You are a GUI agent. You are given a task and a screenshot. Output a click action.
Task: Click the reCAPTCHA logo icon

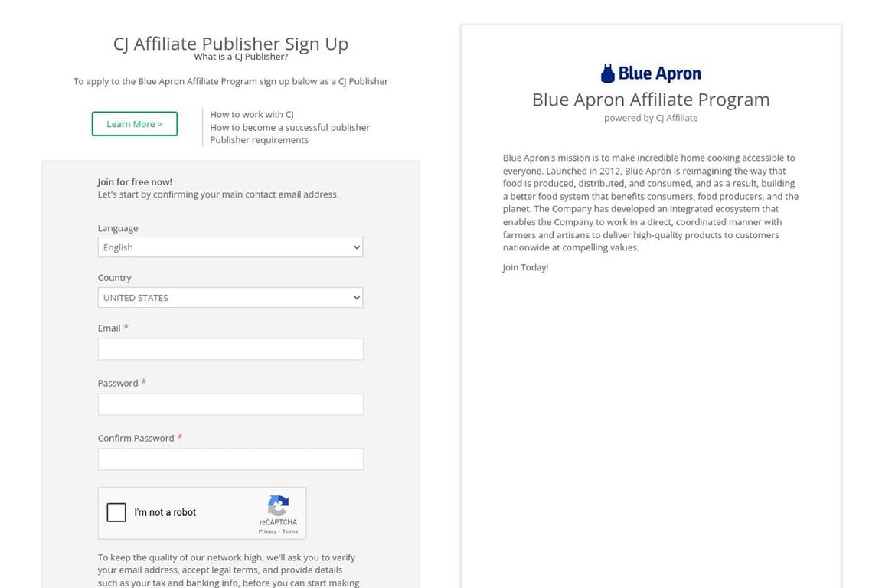coord(279,505)
